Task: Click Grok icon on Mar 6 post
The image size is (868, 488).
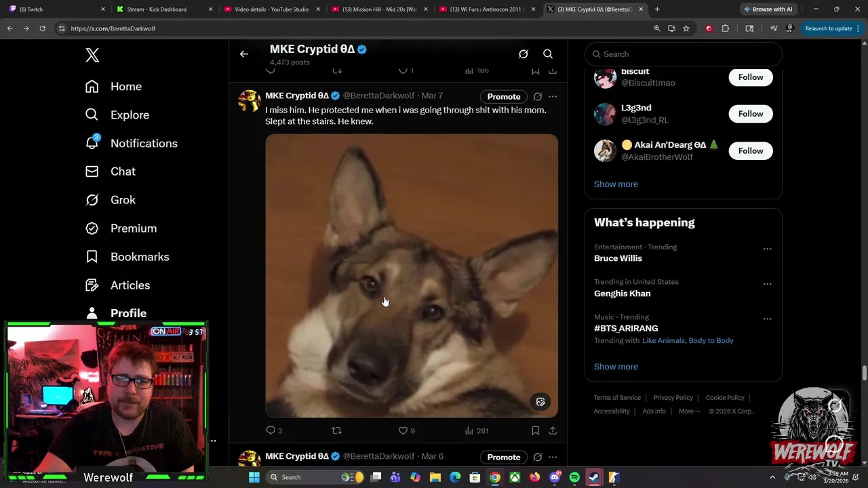Action: pyautogui.click(x=538, y=457)
